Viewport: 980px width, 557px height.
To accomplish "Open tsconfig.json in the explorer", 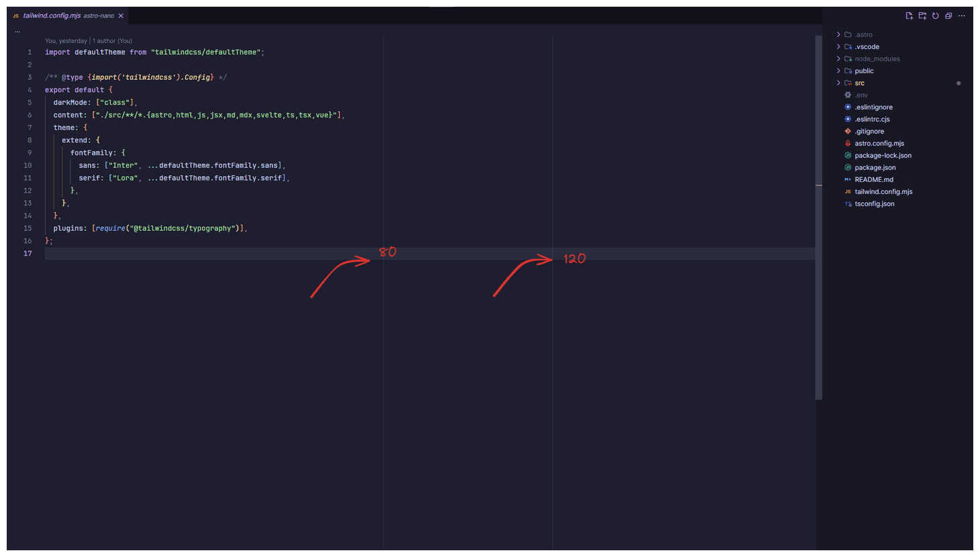I will [874, 203].
